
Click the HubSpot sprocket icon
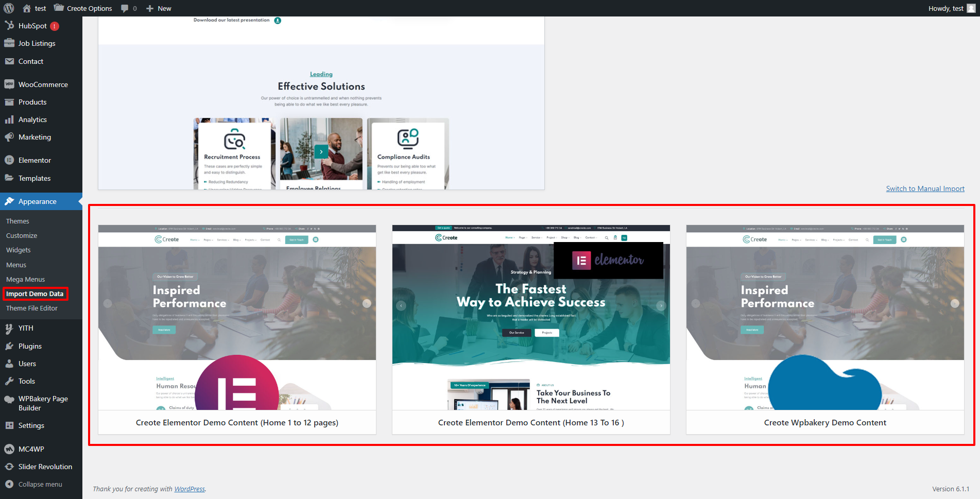pos(9,26)
